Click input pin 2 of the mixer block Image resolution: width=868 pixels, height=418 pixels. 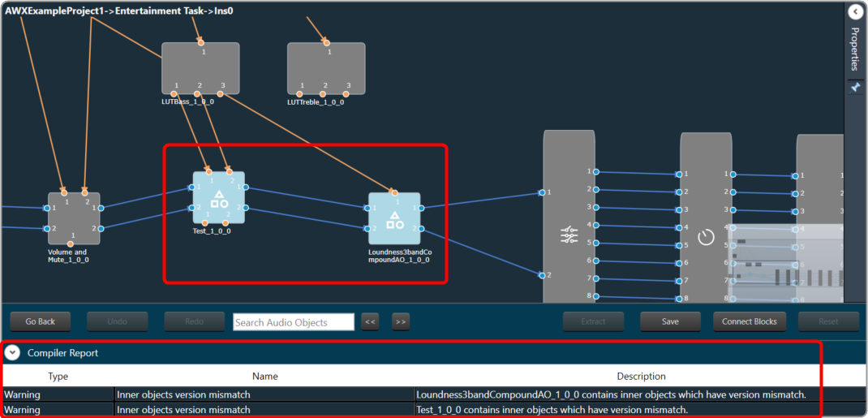click(542, 275)
